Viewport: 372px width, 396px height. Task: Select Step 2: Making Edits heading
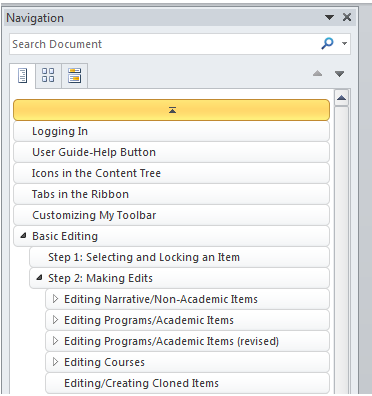(179, 278)
